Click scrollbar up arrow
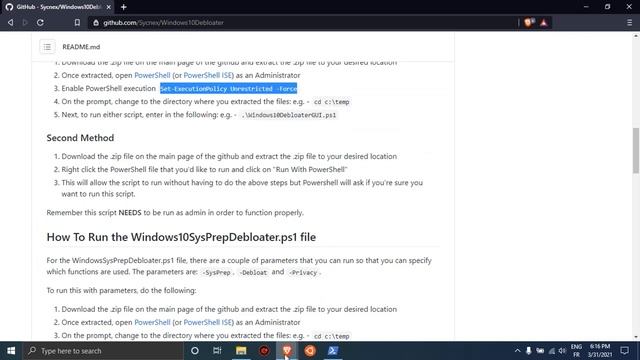The width and height of the screenshot is (640, 360). pos(636,36)
